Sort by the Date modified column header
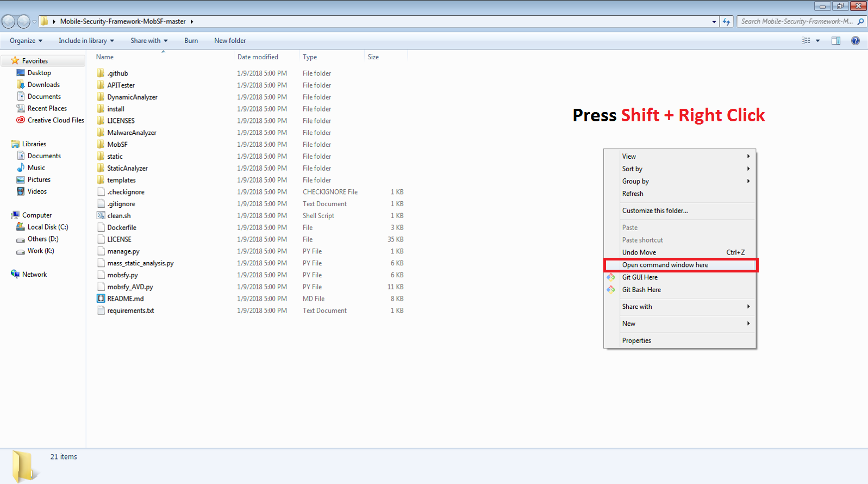The image size is (868, 484). (x=258, y=57)
